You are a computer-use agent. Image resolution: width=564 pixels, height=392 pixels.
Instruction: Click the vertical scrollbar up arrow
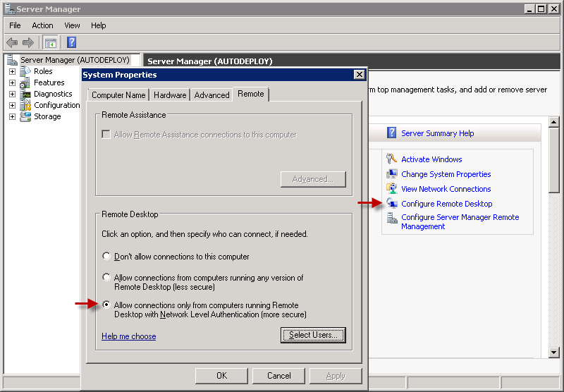click(554, 122)
